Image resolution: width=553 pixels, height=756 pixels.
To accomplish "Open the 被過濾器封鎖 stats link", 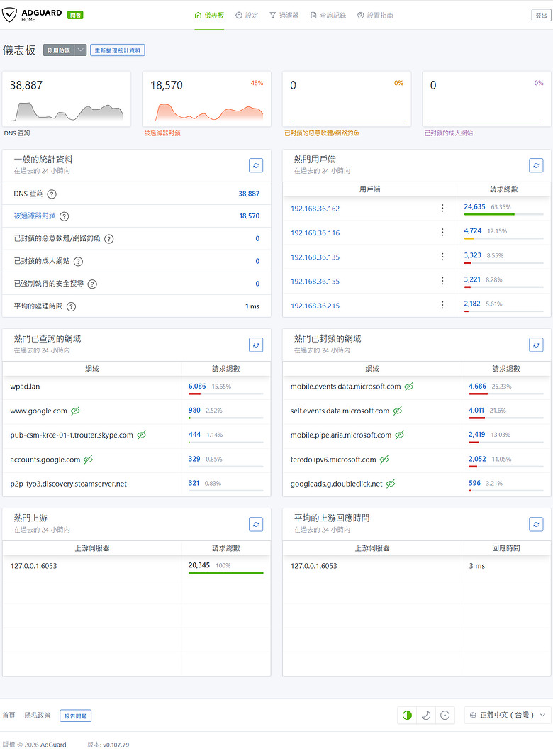I will pos(35,216).
